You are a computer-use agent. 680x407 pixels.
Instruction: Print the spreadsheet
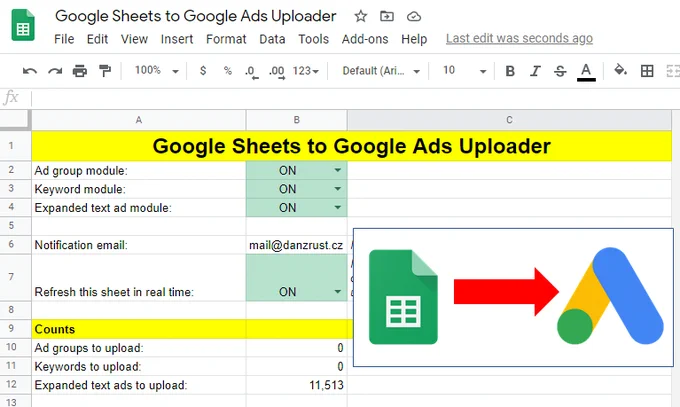pyautogui.click(x=80, y=71)
